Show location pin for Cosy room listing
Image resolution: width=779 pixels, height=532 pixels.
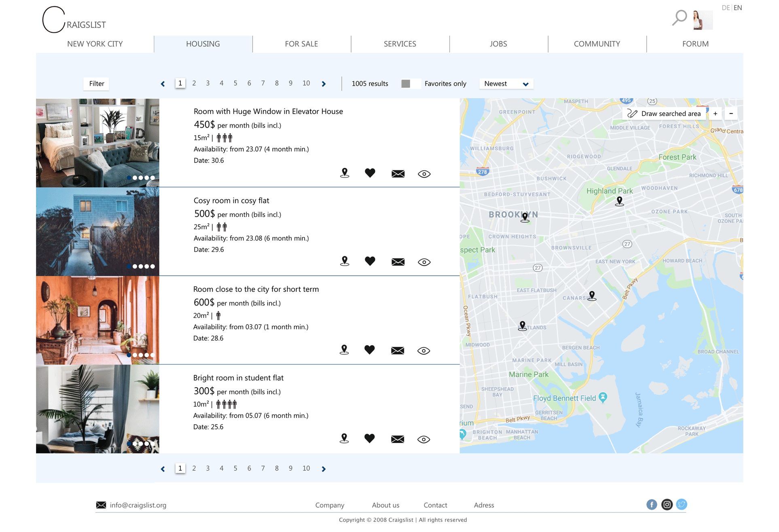click(x=345, y=261)
